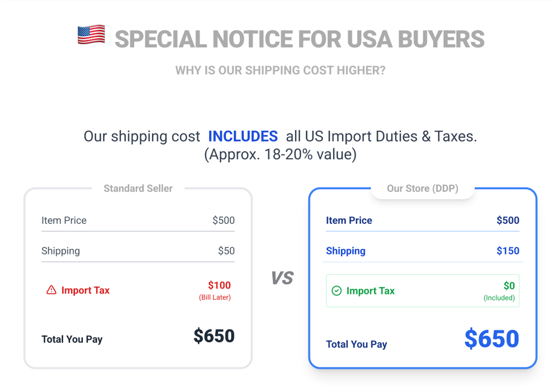Click the Why Is Our Shipping Cost Higher subtitle
This screenshot has width=559, height=392.
click(280, 71)
